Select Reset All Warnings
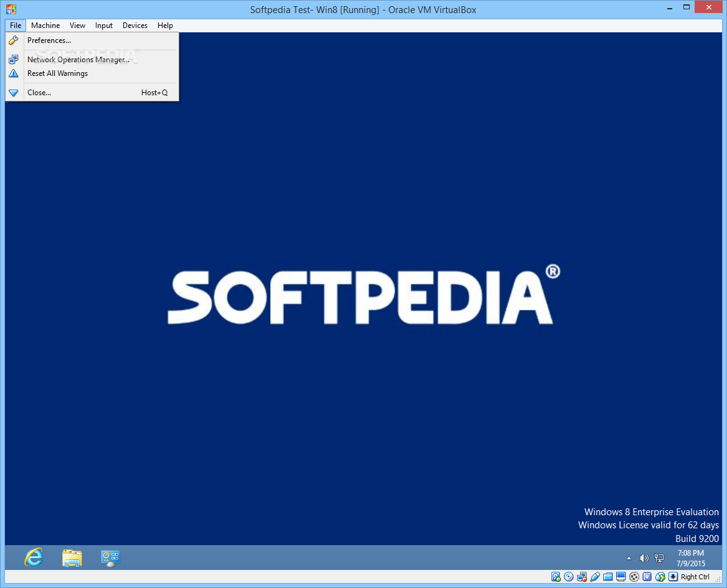The width and height of the screenshot is (727, 588). tap(91, 73)
